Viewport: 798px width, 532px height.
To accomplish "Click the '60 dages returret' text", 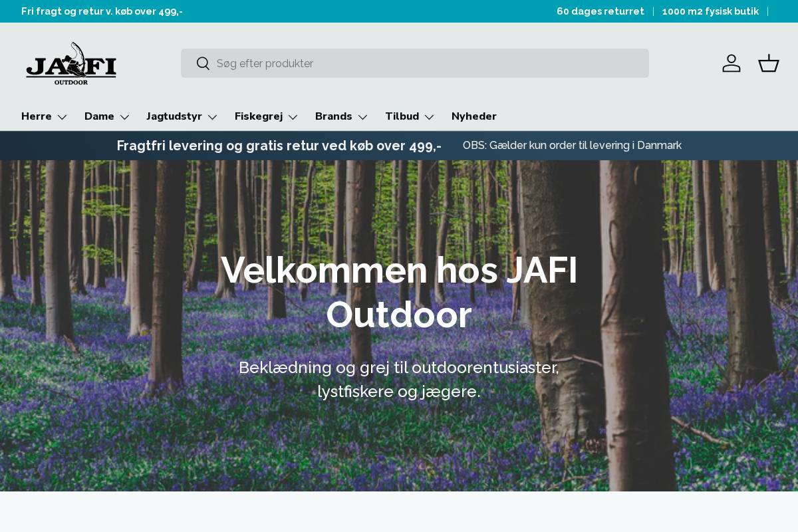I will (600, 11).
